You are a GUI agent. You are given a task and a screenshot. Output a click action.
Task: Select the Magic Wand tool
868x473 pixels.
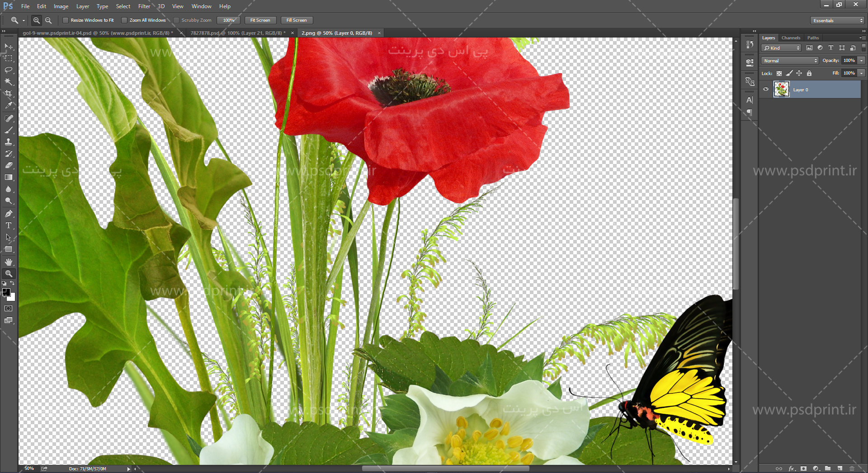pos(9,82)
